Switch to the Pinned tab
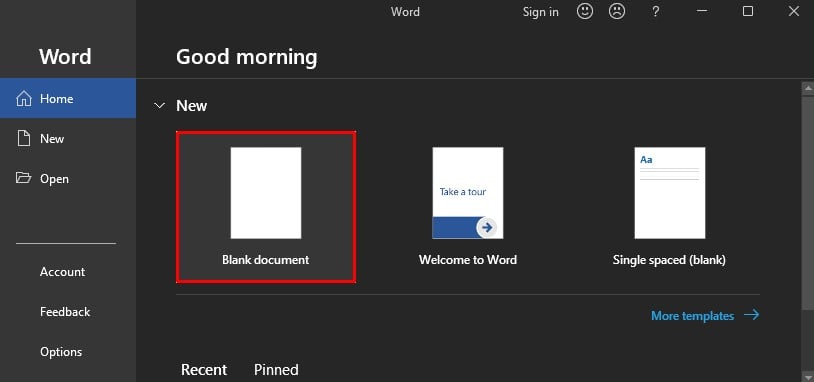Viewport: 814px width, 382px height. pyautogui.click(x=276, y=370)
